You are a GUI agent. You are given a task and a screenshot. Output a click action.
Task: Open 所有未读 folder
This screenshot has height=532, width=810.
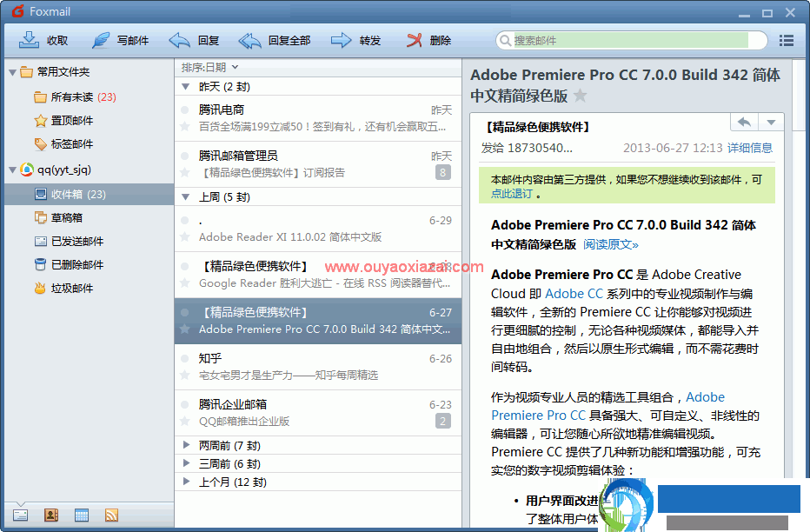(75, 97)
